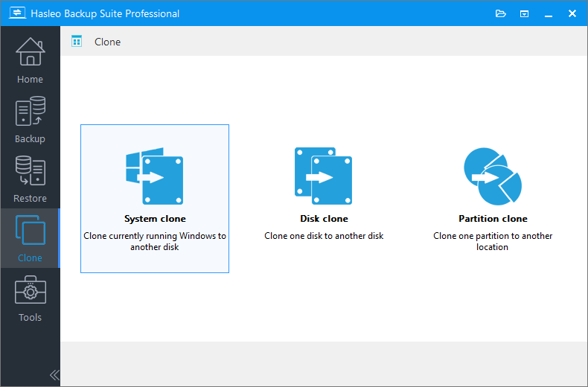Minimize the Hasleo Backup Suite window

coord(549,13)
